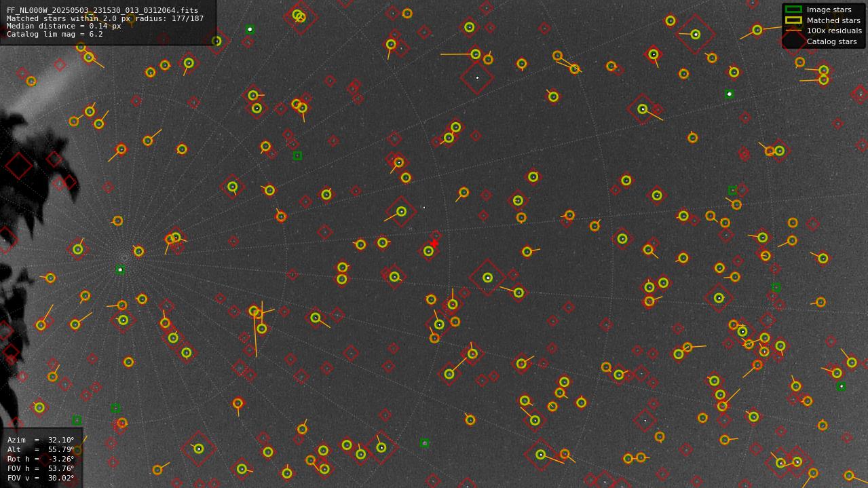Click the red cross at field center

(434, 243)
